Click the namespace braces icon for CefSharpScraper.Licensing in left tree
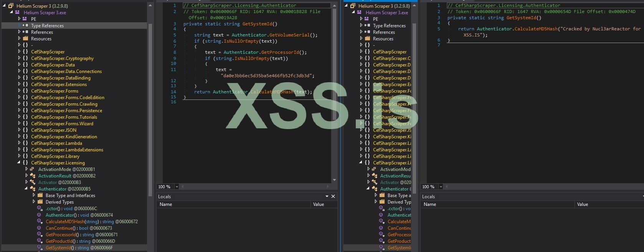Screen dimensions: 644x252 (x=25, y=162)
